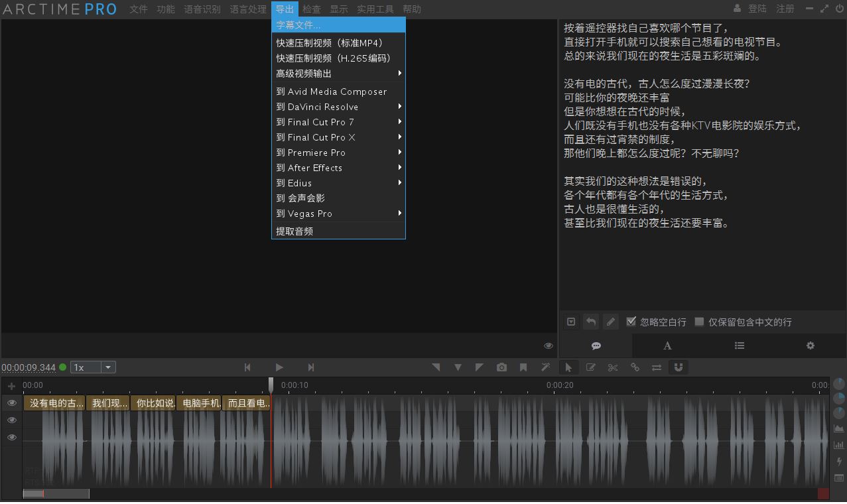Image resolution: width=847 pixels, height=504 pixels.
Task: Click the undo arrow in the text panel
Action: (x=590, y=322)
